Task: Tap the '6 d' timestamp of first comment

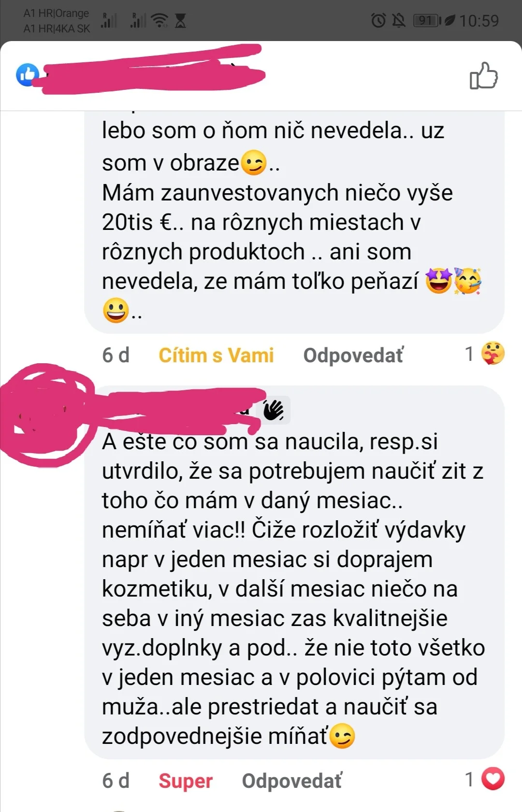Action: (x=116, y=355)
